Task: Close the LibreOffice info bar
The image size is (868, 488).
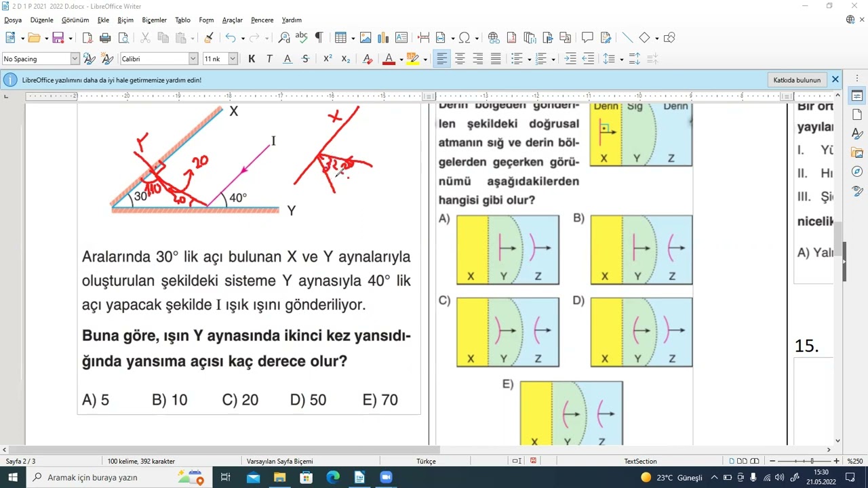Action: pyautogui.click(x=835, y=80)
